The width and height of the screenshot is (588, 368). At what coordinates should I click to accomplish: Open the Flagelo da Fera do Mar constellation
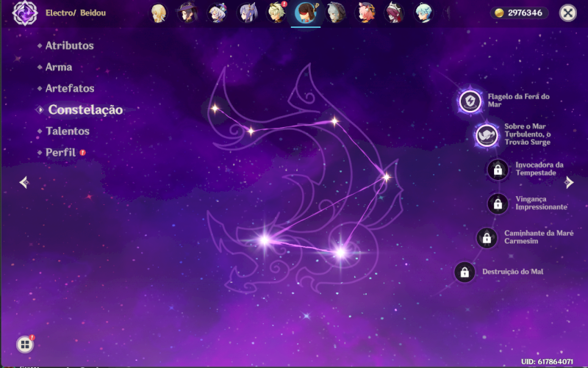click(470, 101)
